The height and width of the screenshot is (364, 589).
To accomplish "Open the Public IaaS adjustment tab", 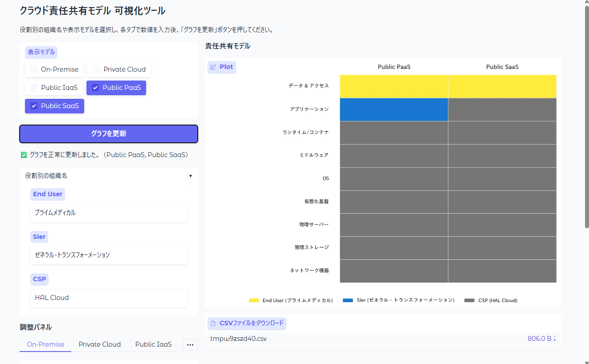I will (154, 344).
